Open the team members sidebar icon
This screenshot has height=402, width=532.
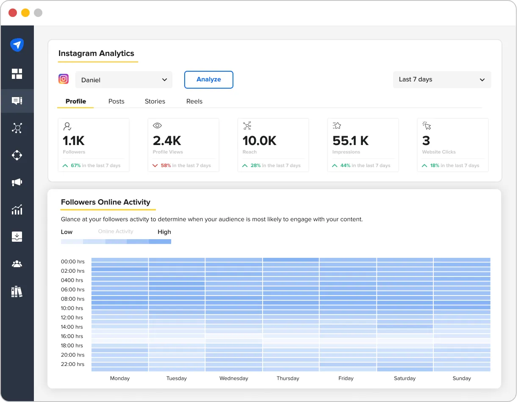[x=17, y=264]
